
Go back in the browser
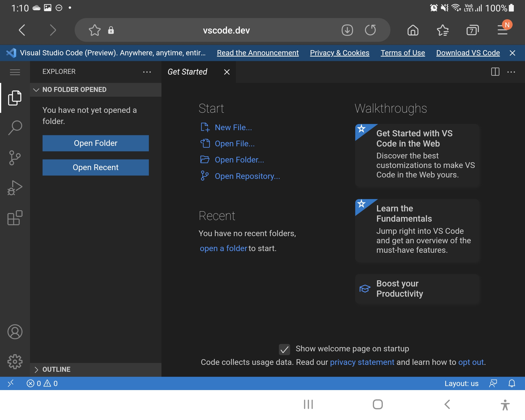point(22,30)
